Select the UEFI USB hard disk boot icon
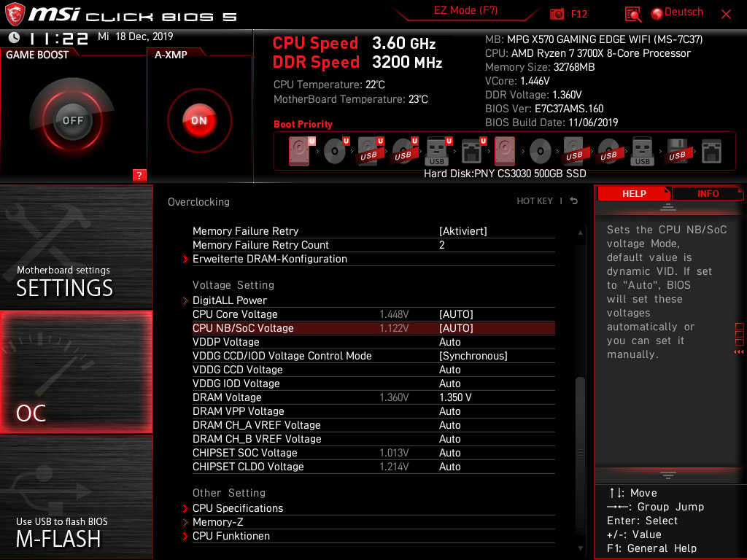Viewport: 747px width, 560px height. (x=370, y=151)
